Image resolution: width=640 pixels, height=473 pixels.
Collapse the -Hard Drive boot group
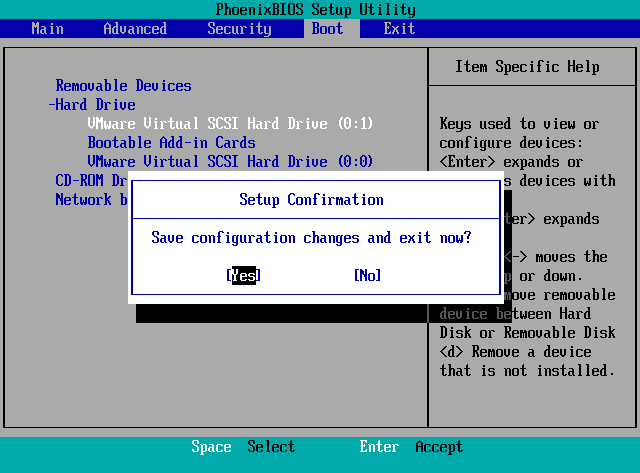tap(92, 105)
